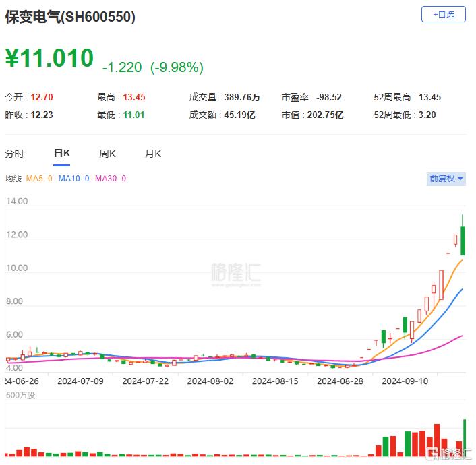
Task: Click the 600万股 volume axis label
Action: [20, 395]
